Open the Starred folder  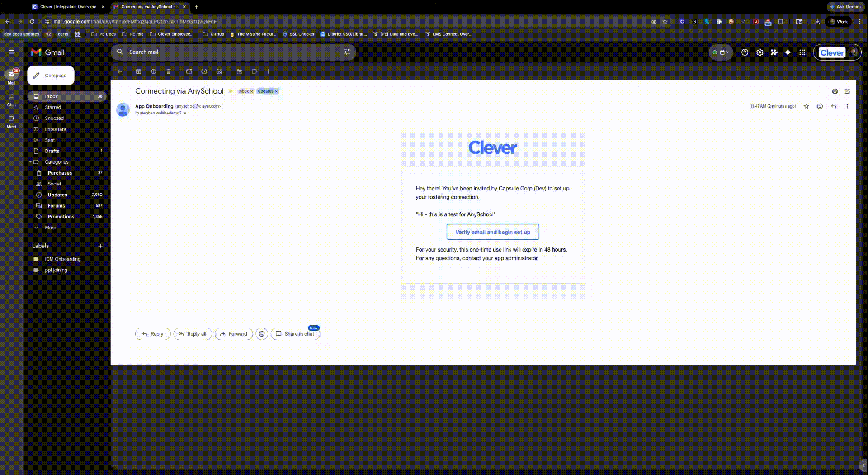click(67, 107)
